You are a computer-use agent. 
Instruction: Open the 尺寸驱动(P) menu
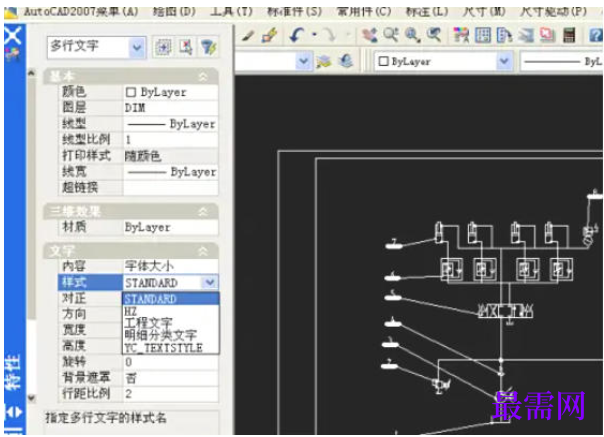pyautogui.click(x=553, y=11)
